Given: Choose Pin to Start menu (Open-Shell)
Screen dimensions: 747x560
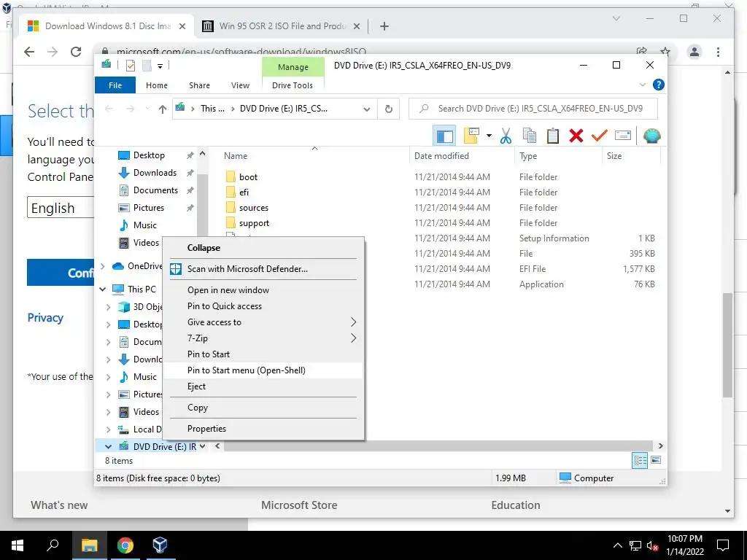Looking at the screenshot, I should tap(263, 370).
